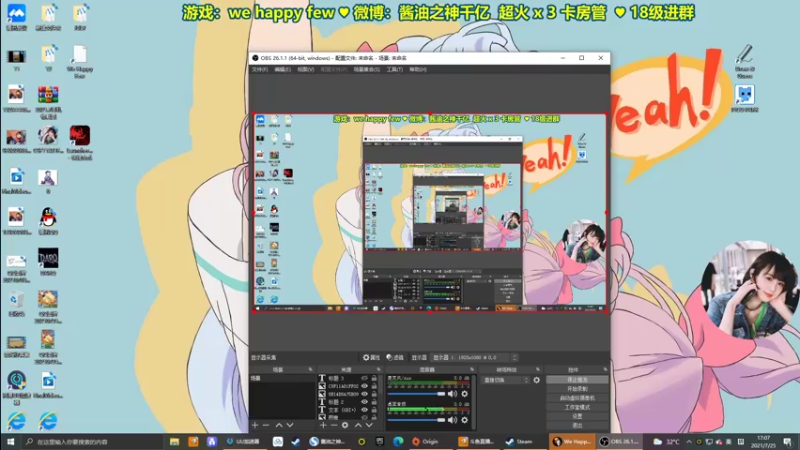Open 麦克风/Aux audio settings gear
Image resolution: width=800 pixels, height=450 pixels.
(464, 394)
